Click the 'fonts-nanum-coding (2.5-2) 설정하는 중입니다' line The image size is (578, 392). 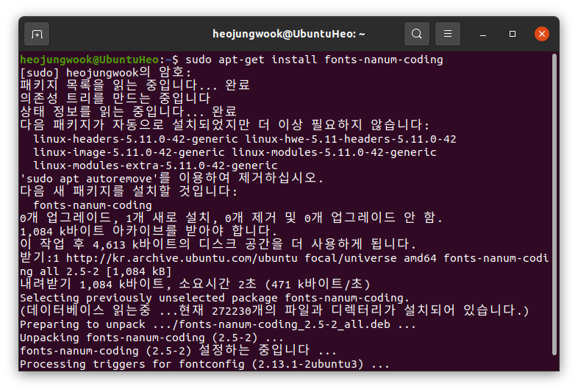(x=178, y=351)
